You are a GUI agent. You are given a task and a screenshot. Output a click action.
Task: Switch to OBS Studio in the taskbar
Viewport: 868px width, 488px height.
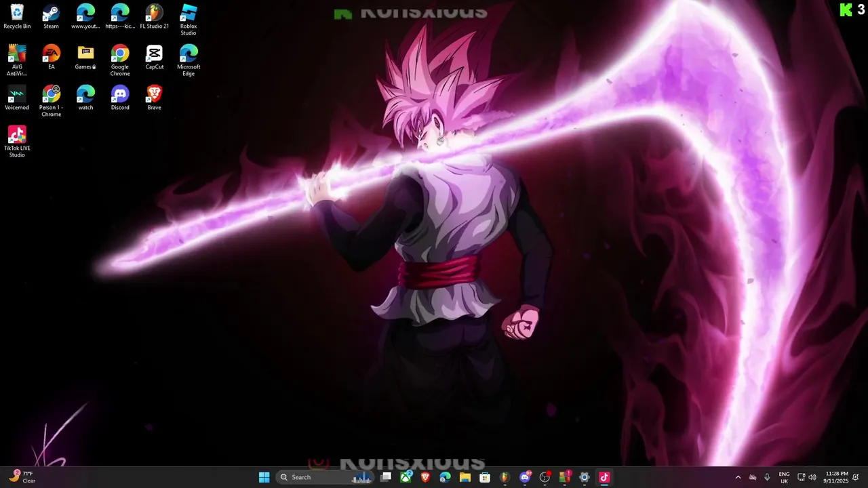(x=545, y=477)
